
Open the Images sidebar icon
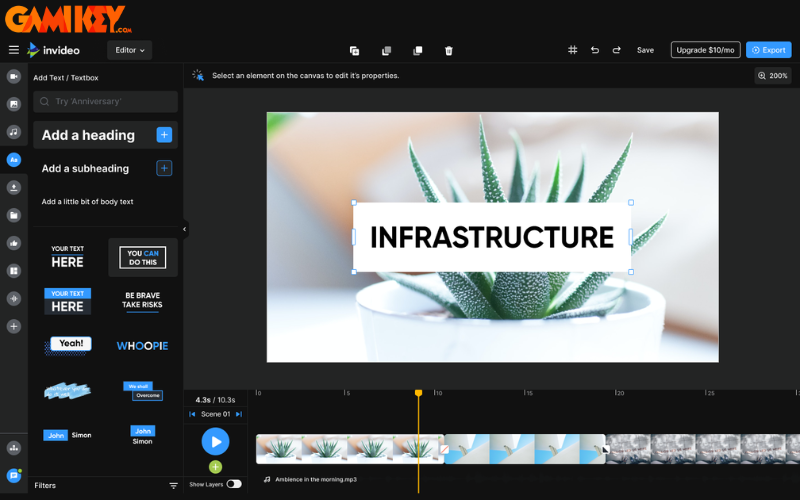tap(14, 104)
